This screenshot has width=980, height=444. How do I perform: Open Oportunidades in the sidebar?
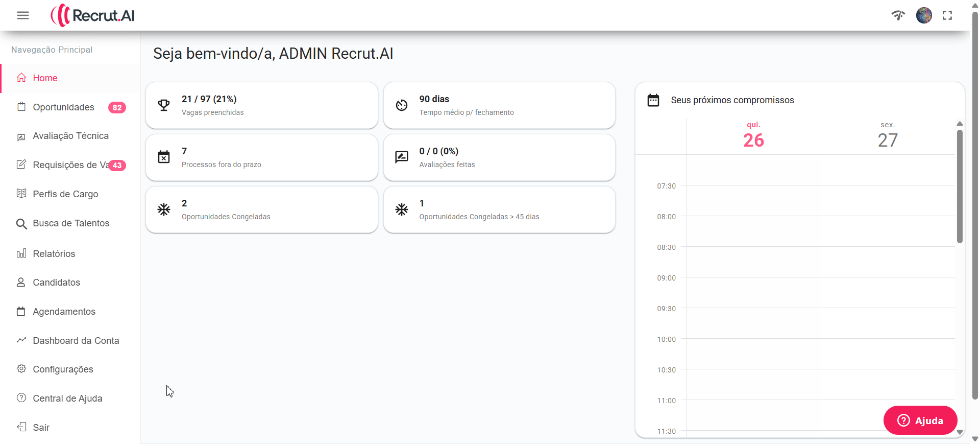point(63,107)
